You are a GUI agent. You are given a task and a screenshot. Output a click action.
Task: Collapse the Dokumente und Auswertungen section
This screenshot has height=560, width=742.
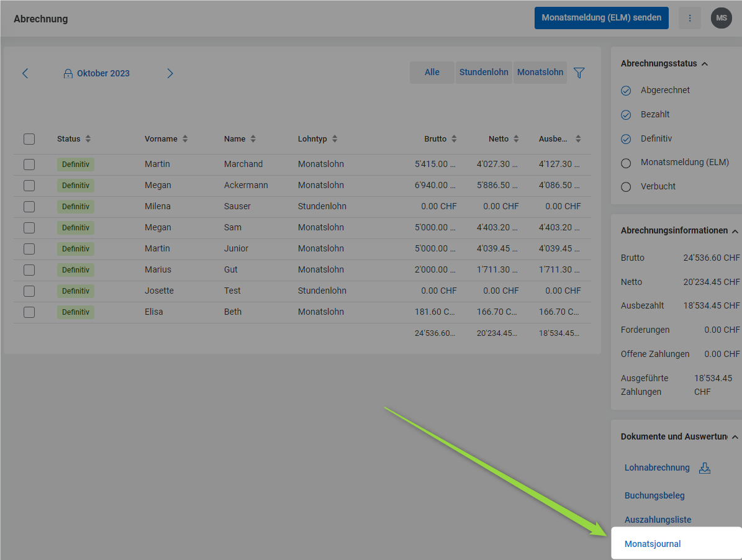(x=735, y=437)
